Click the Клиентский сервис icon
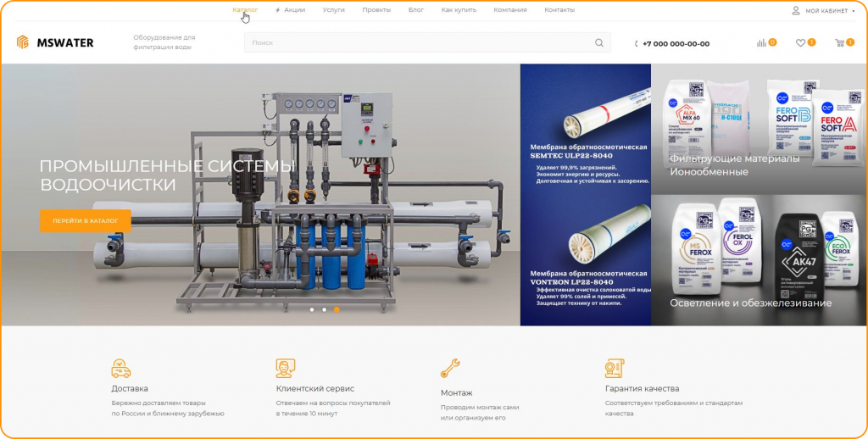Image resolution: width=868 pixels, height=439 pixels. pyautogui.click(x=286, y=369)
